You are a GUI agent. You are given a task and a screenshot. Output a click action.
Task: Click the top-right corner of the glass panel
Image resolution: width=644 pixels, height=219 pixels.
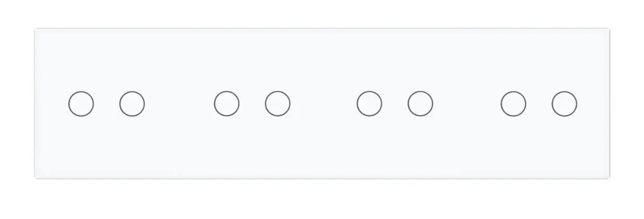[608, 31]
